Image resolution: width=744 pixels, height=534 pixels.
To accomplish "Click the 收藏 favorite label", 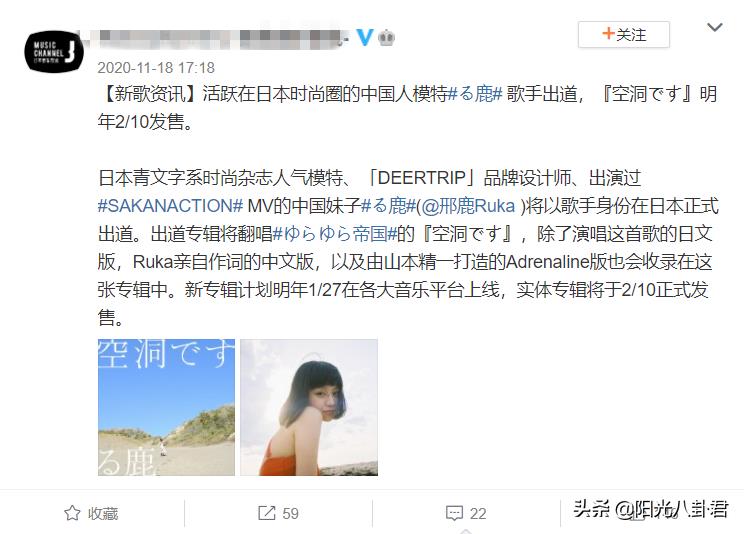I will (103, 513).
